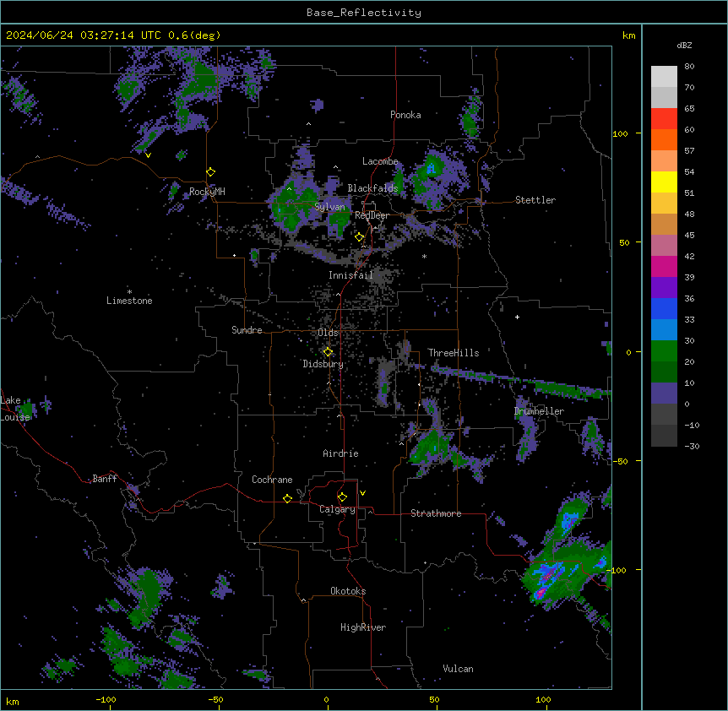
Task: Click the 0 tick on bottom km axis
Action: 326,700
